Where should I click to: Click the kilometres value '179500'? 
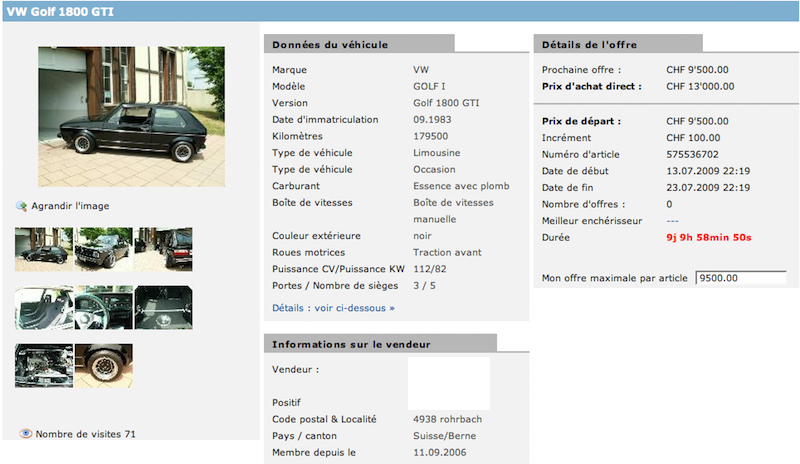click(x=431, y=136)
